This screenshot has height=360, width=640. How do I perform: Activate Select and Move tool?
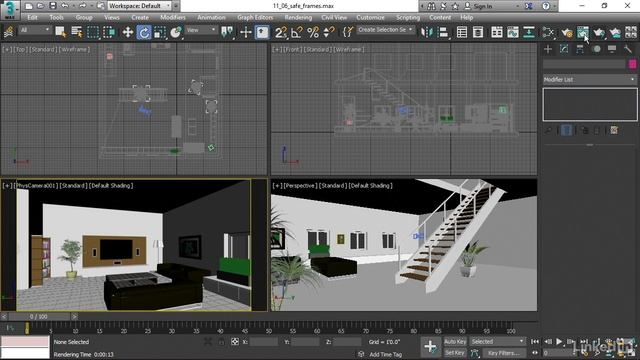coord(128,32)
